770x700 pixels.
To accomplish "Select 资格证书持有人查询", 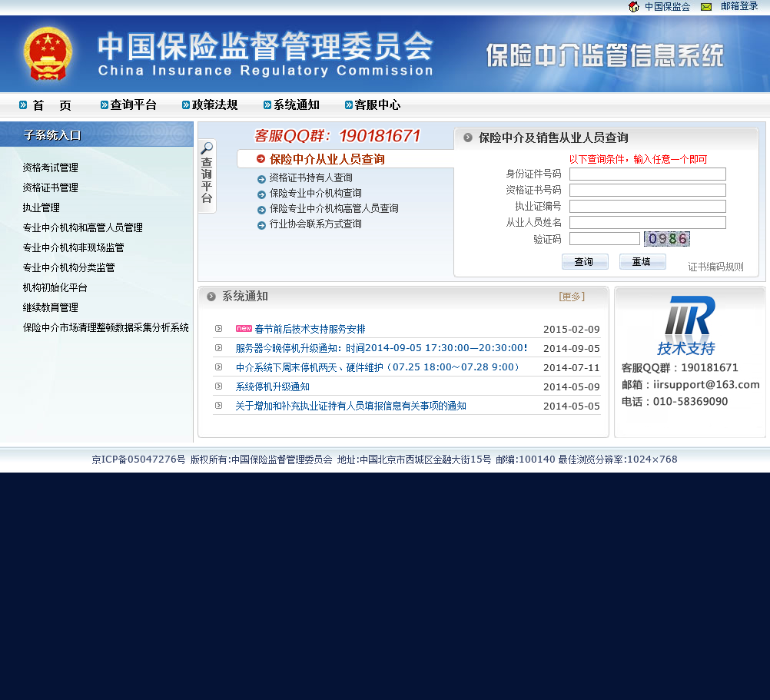I will pos(311,177).
